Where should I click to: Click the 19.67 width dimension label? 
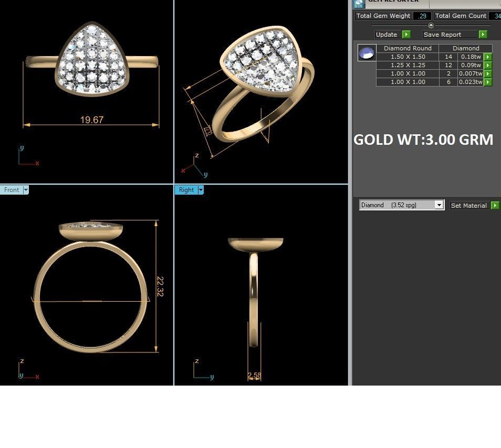coord(92,120)
